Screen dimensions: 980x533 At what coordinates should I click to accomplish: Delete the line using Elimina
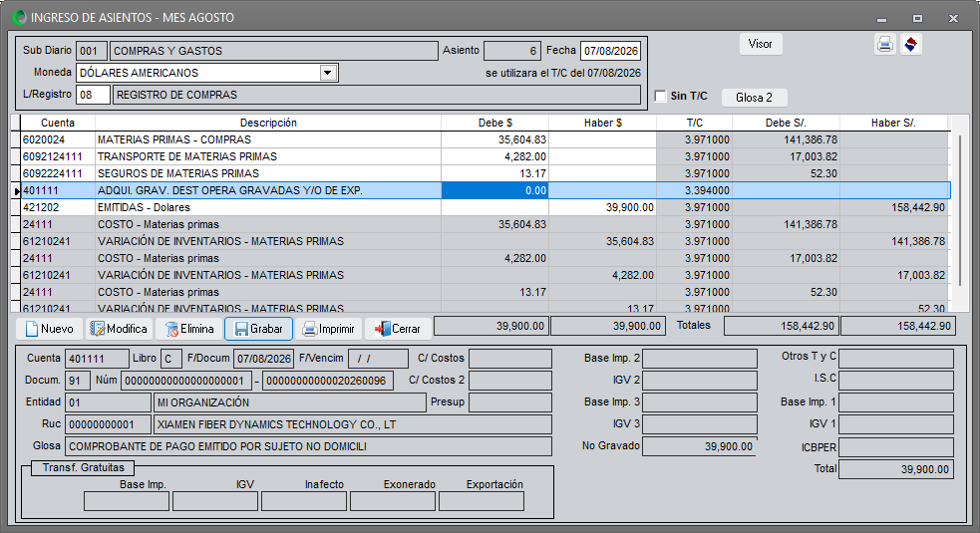pos(188,329)
